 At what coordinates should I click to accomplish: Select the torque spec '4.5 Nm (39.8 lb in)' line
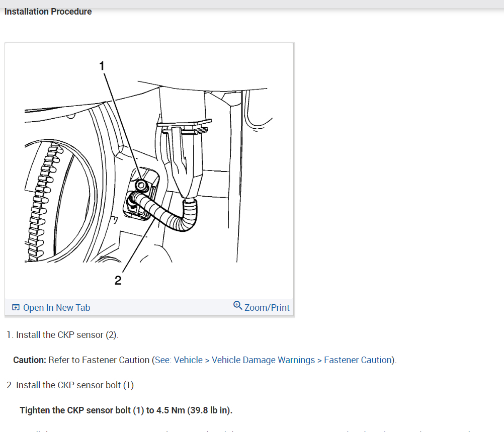pyautogui.click(x=126, y=410)
